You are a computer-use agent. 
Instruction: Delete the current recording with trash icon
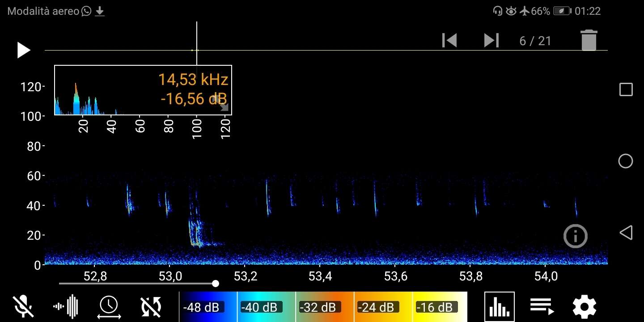point(589,40)
